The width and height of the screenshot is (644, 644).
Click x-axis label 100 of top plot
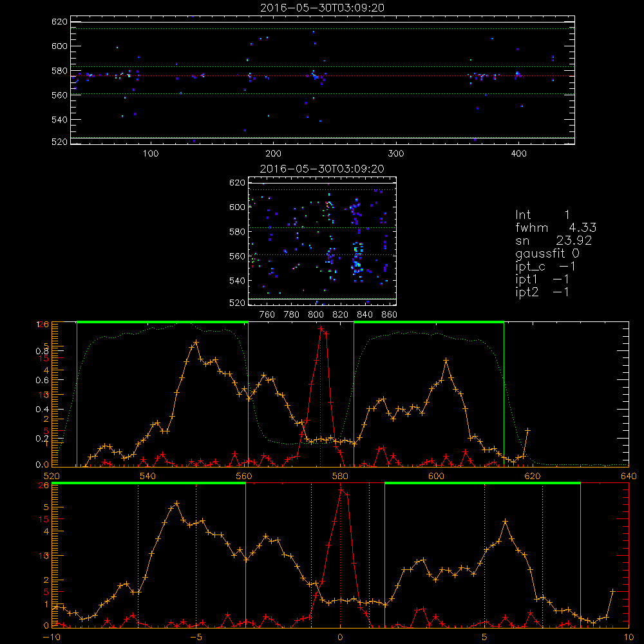click(151, 154)
